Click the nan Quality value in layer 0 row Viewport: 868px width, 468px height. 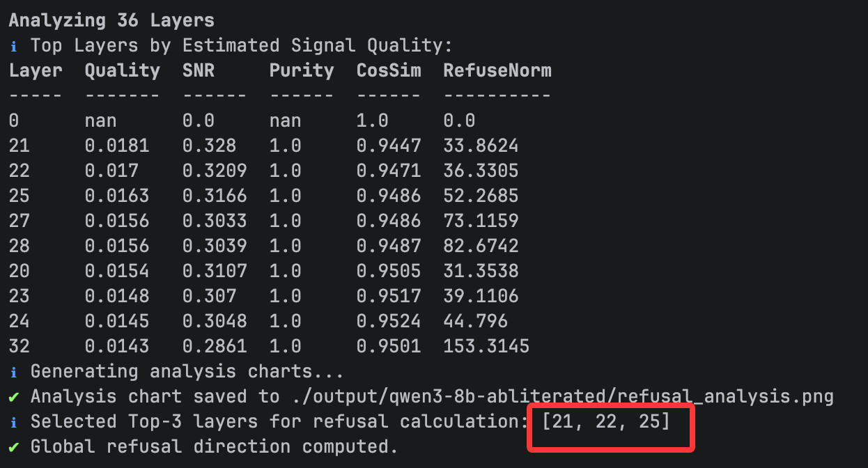(x=100, y=121)
